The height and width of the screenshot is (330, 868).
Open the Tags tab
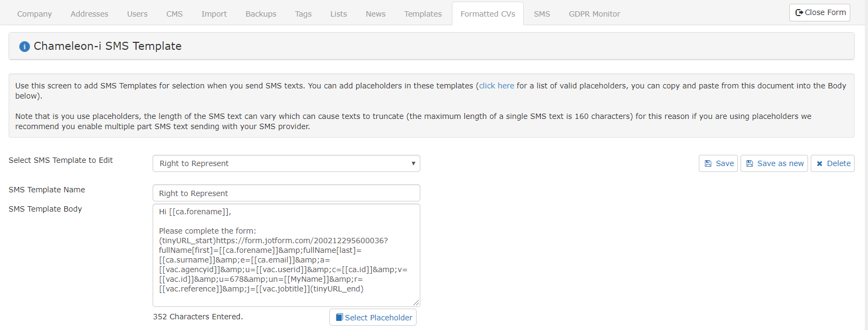coord(303,14)
